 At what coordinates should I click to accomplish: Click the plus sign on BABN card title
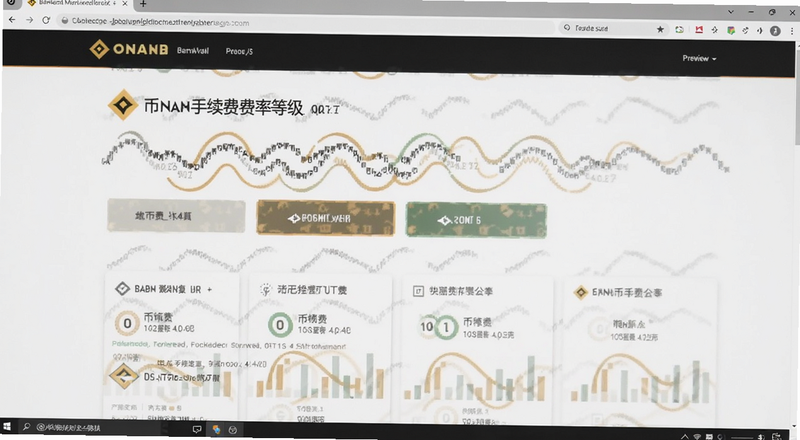click(x=209, y=289)
